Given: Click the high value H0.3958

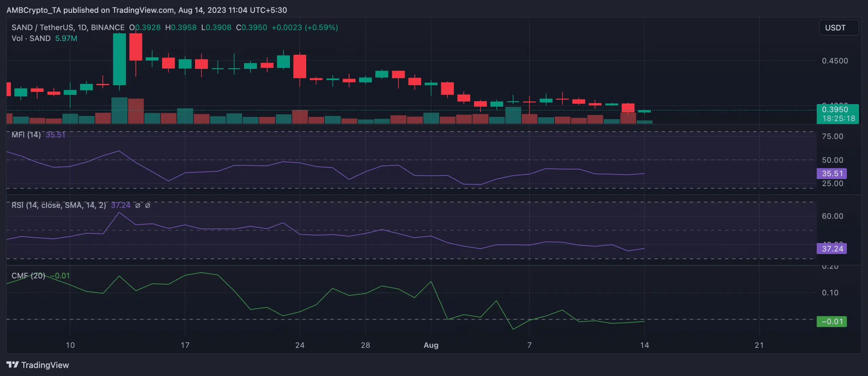Looking at the screenshot, I should coord(181,27).
